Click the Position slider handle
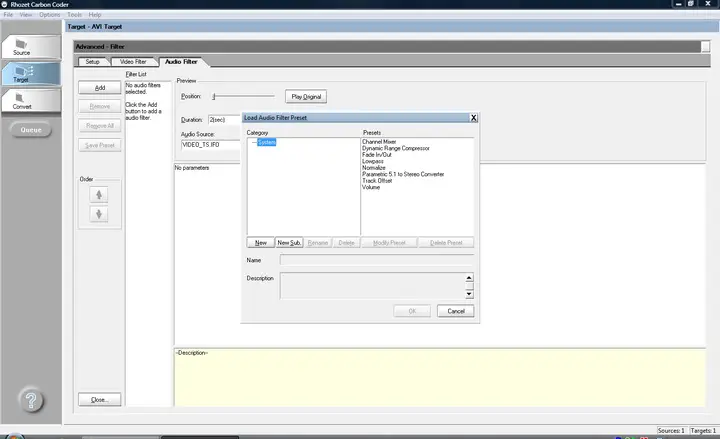The image size is (720, 439). point(214,96)
